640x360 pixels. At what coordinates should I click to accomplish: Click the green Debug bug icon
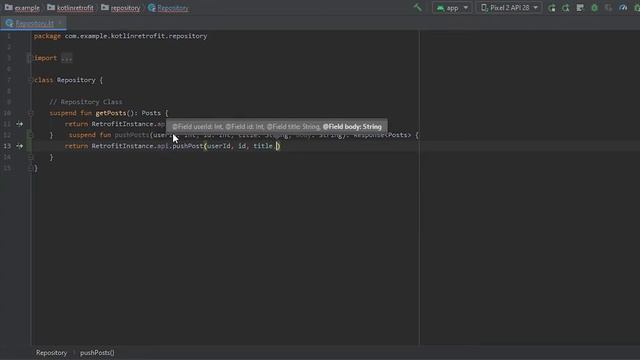(x=594, y=8)
